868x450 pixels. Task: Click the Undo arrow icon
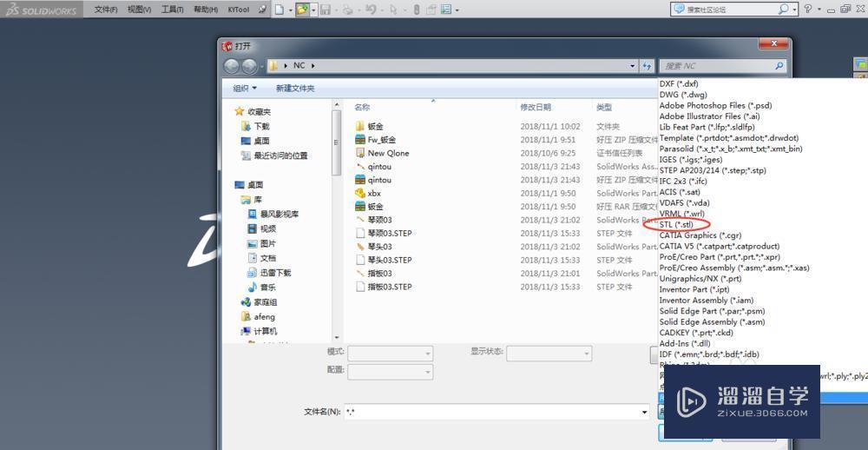coord(371,10)
